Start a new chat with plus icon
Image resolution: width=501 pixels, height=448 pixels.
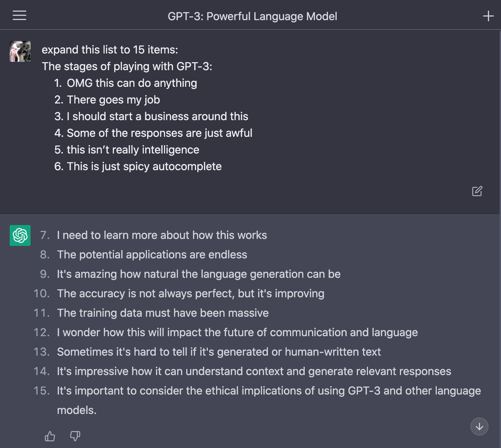tap(488, 16)
